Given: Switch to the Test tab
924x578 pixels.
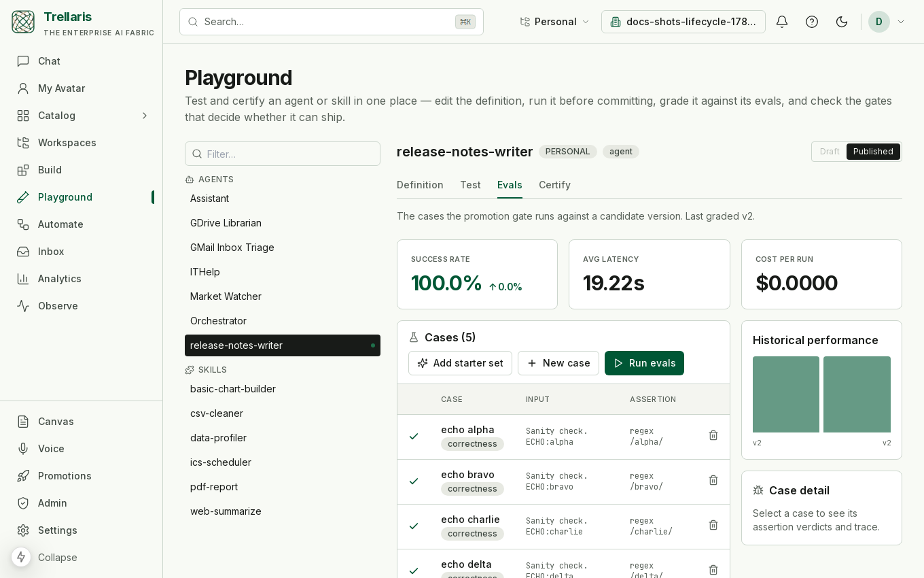Looking at the screenshot, I should click(x=470, y=185).
